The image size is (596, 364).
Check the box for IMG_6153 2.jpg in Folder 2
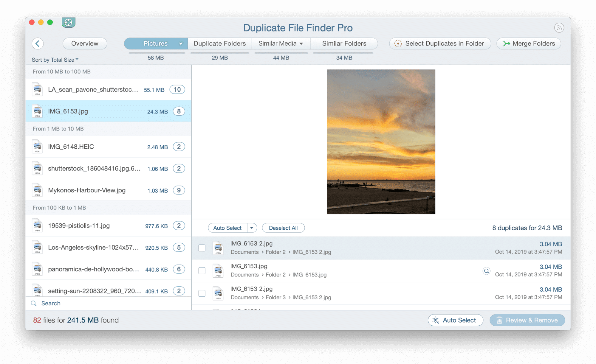coord(202,248)
